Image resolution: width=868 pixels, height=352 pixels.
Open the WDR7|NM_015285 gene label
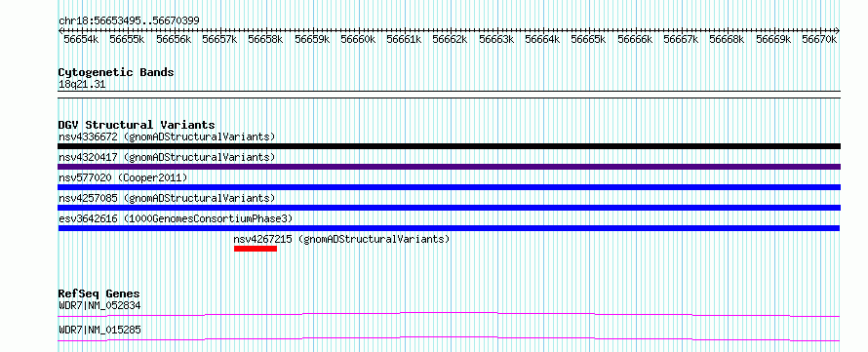99,330
